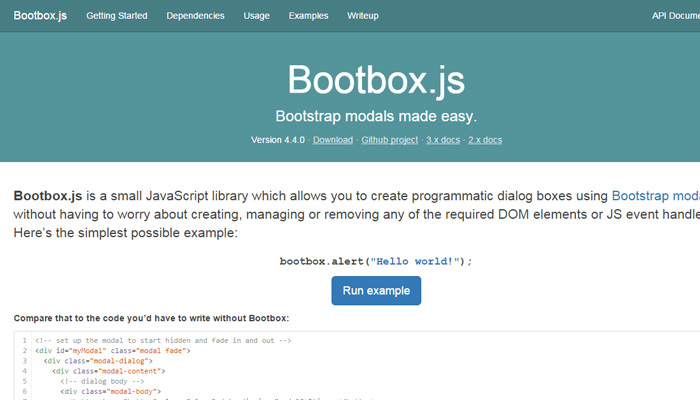Click 'Compare that to the code' caption

151,318
